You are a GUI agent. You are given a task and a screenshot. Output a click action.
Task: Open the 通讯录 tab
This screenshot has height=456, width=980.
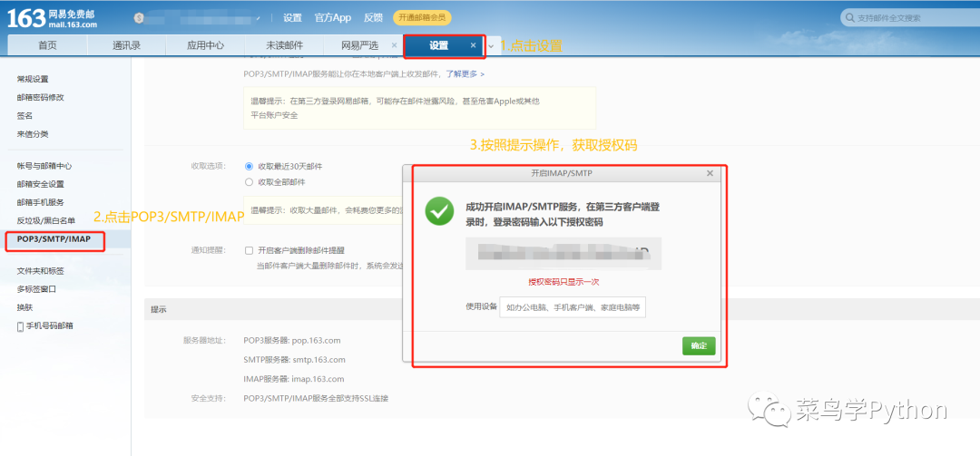pos(126,45)
